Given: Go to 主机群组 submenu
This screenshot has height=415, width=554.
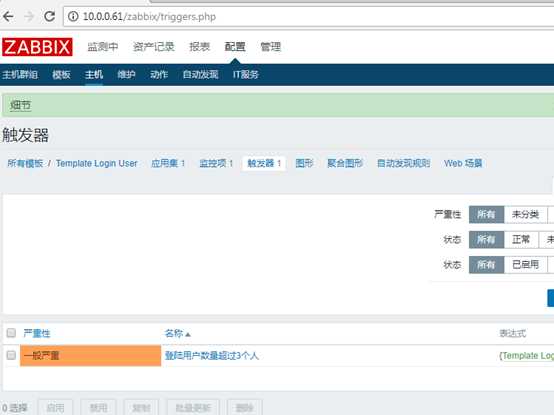Looking at the screenshot, I should [x=20, y=75].
